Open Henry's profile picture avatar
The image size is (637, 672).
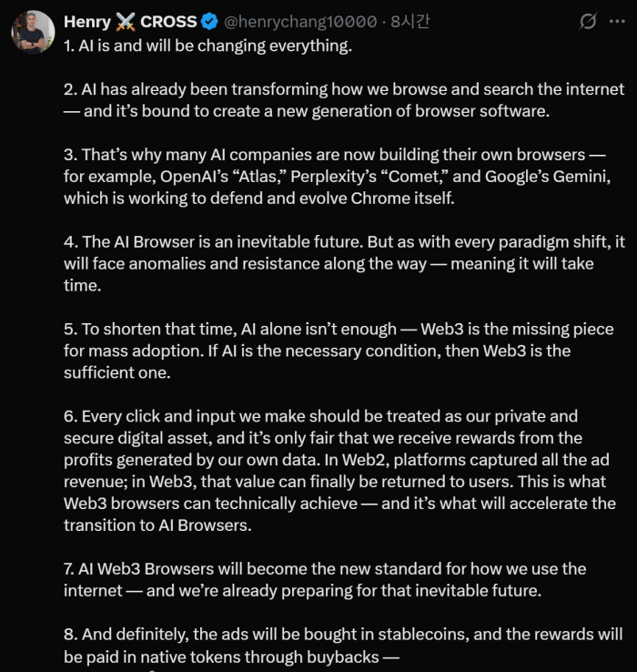[33, 32]
